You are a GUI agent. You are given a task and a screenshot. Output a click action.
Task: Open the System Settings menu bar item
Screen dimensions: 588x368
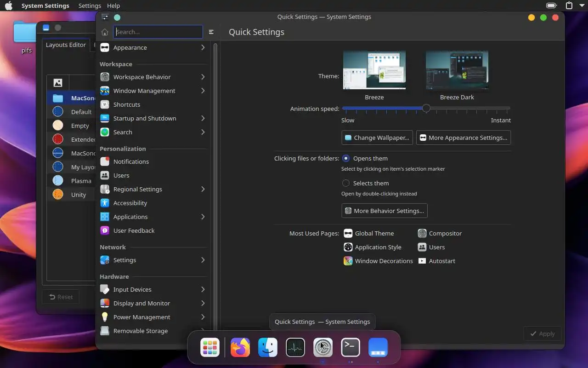45,6
